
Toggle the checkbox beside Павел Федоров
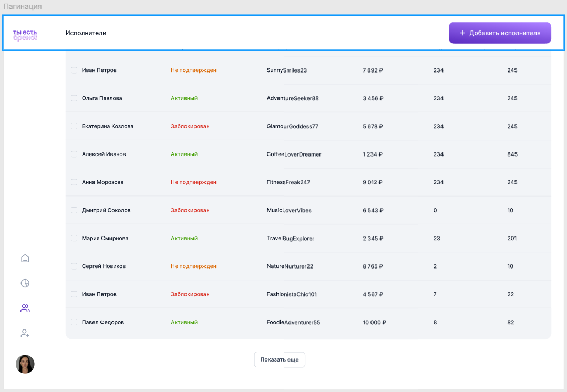(x=74, y=322)
